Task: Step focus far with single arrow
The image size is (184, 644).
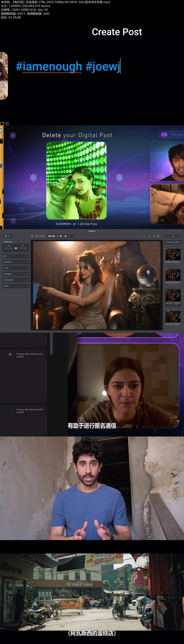Action: click(20, 248)
